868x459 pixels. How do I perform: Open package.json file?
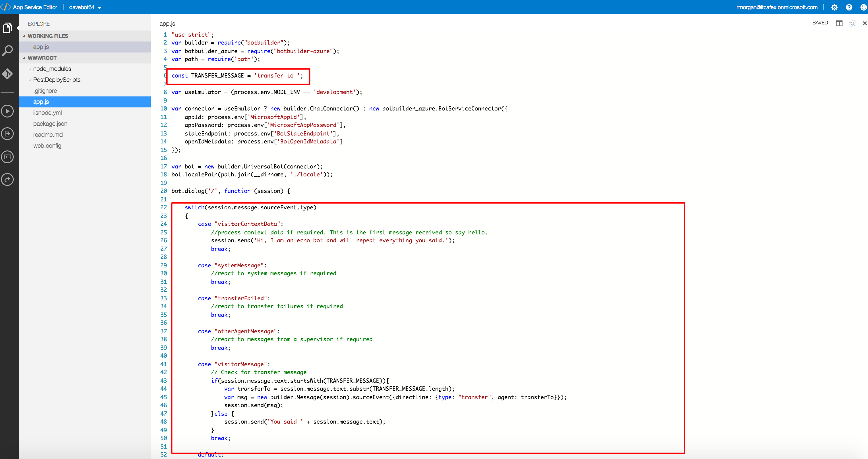click(85, 124)
